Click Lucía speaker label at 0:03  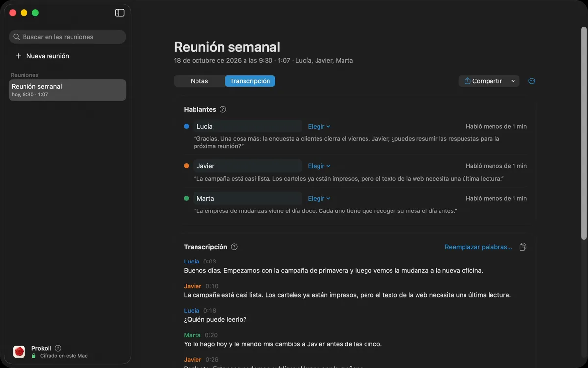click(x=192, y=261)
